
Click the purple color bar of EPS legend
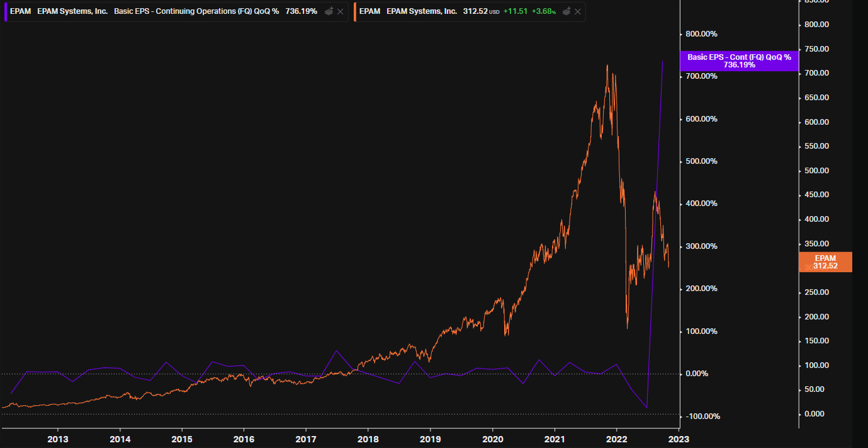(6, 11)
